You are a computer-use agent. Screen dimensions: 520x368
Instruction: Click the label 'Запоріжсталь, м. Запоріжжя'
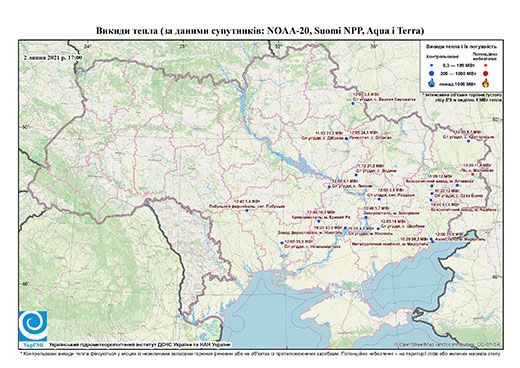391,213
